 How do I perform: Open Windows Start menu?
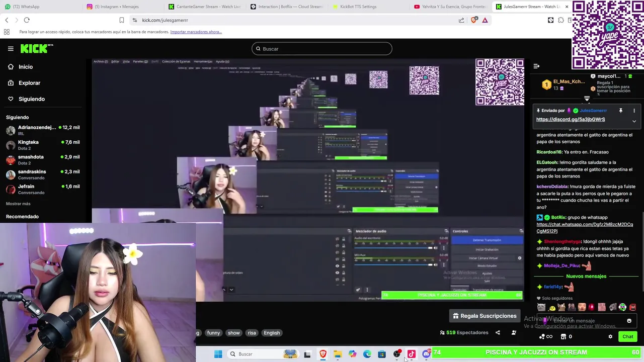click(218, 354)
